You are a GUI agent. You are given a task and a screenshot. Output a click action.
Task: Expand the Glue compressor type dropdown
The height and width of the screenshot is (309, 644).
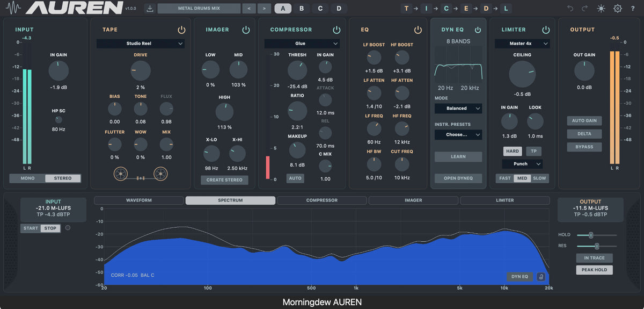[x=302, y=44]
